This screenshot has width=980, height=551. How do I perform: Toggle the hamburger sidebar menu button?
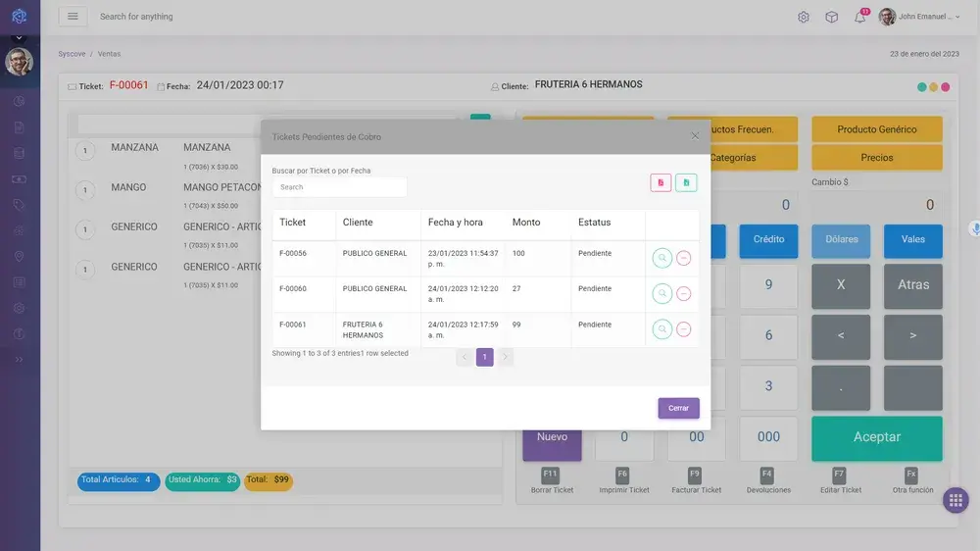click(73, 17)
